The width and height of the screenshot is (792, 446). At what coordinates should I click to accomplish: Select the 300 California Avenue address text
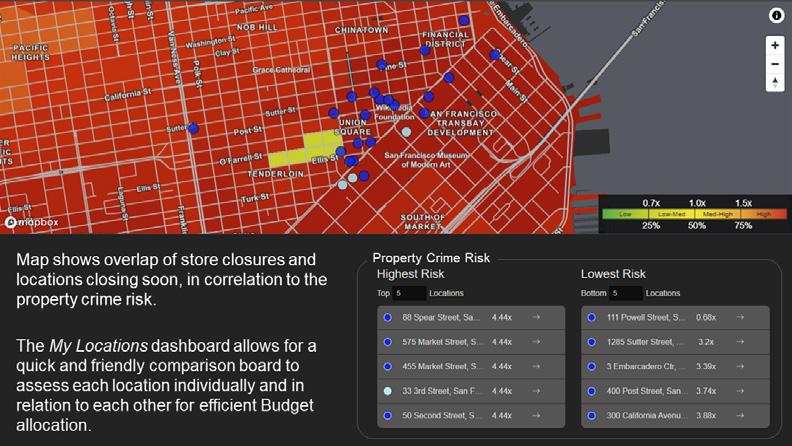click(x=647, y=415)
